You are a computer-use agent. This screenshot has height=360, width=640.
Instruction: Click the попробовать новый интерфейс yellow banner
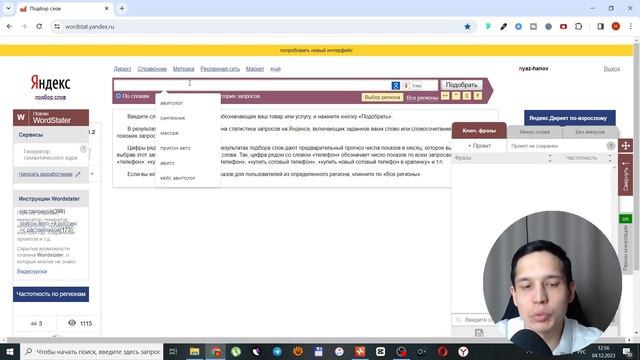(x=316, y=50)
